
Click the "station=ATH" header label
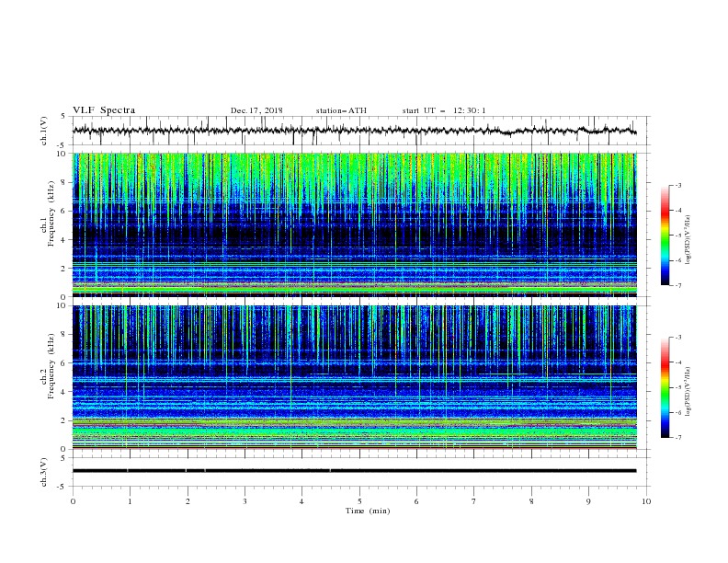[x=341, y=110]
